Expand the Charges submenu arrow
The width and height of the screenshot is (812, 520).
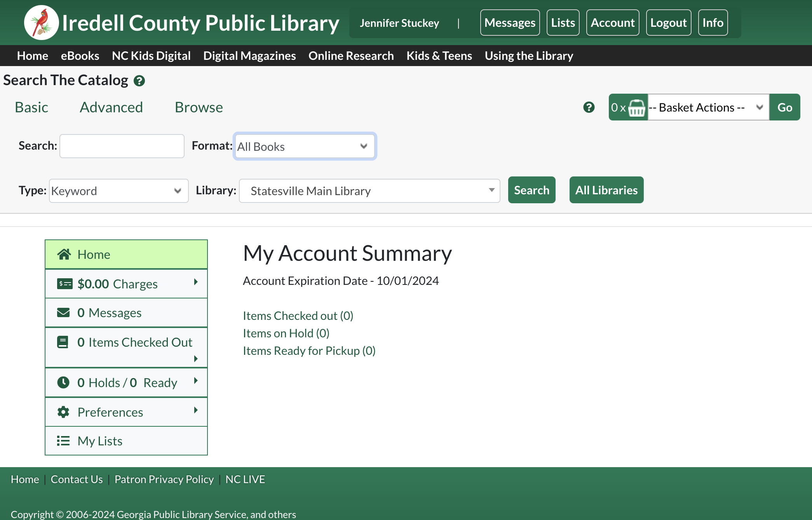(x=196, y=282)
